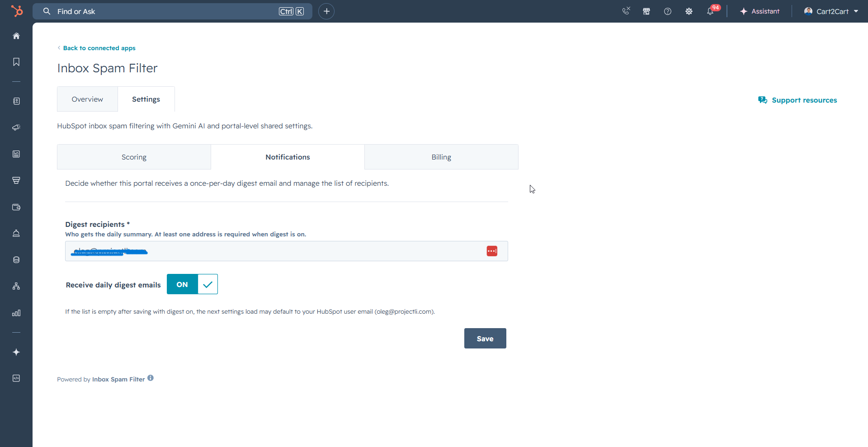Screen dimensions: 868x447
Task: Select the Settings tab
Action: [146, 99]
